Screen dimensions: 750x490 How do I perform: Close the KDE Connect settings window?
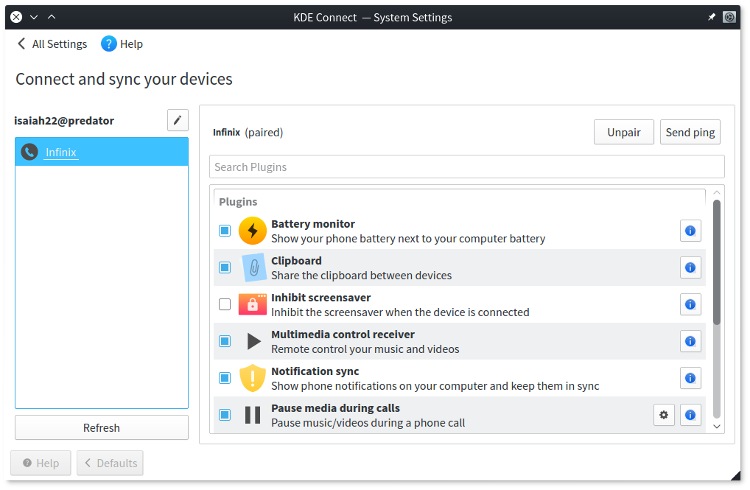pyautogui.click(x=16, y=17)
